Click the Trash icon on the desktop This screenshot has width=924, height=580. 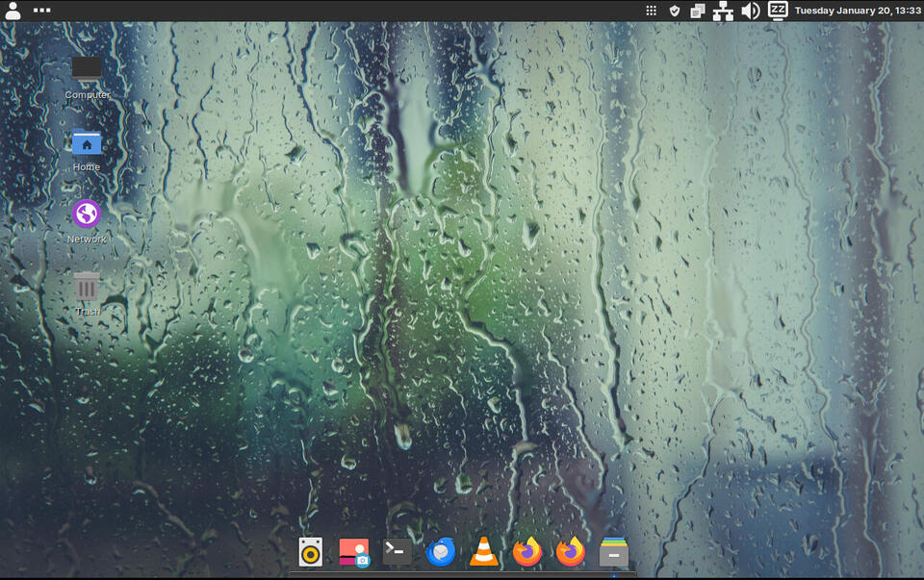pyautogui.click(x=87, y=287)
